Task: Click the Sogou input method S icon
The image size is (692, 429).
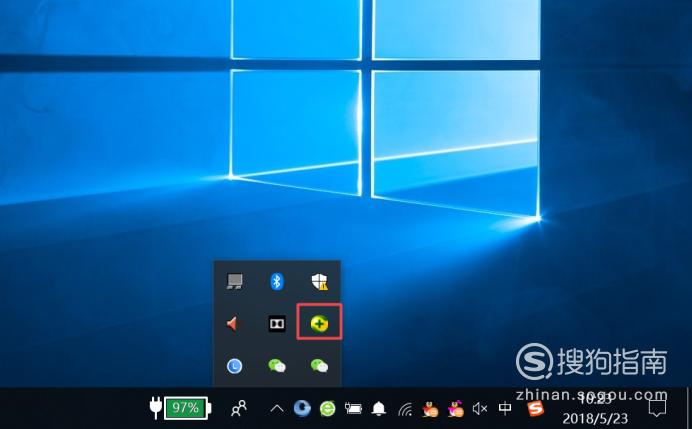Action: coord(535,409)
